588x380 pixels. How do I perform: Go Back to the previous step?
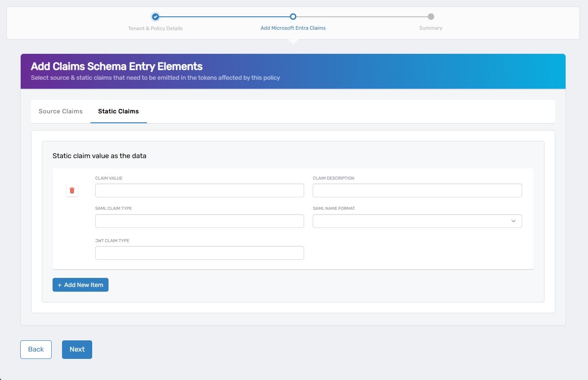coord(36,349)
